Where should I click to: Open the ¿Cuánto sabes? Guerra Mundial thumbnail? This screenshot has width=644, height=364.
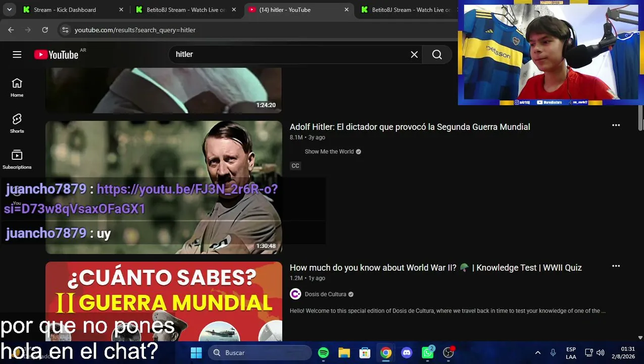(164, 301)
